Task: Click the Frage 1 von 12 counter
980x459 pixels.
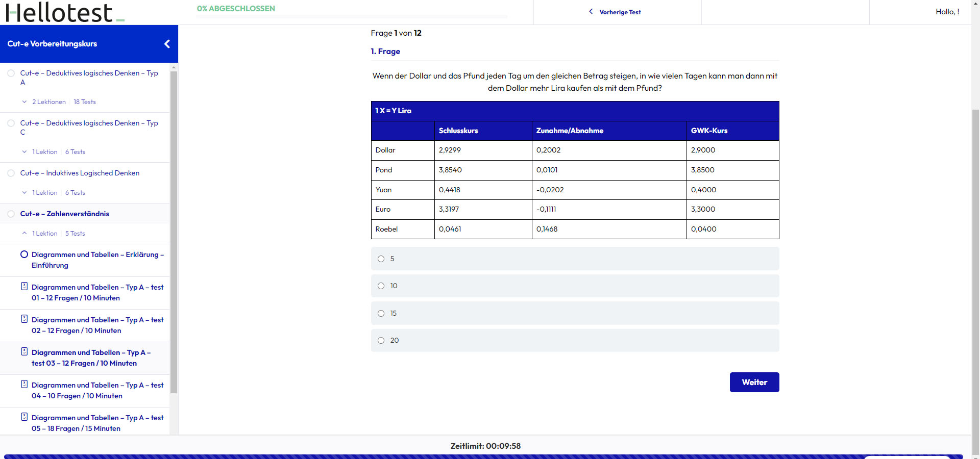Action: point(396,33)
